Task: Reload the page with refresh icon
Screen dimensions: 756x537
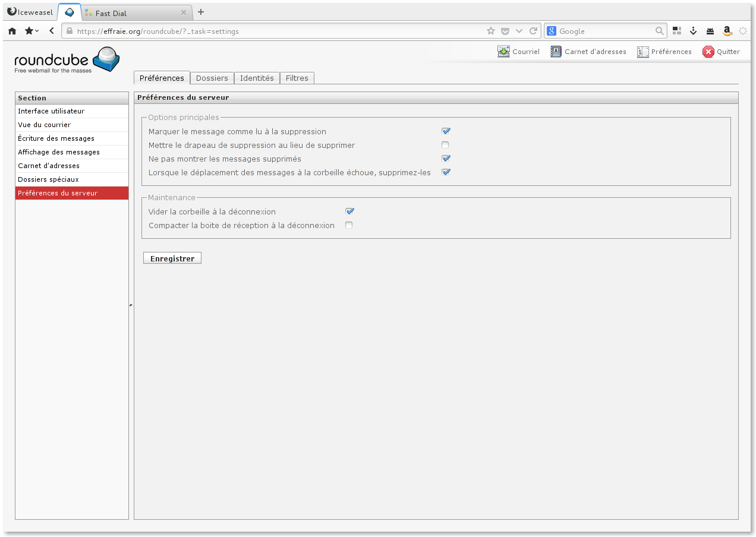Action: coord(533,31)
